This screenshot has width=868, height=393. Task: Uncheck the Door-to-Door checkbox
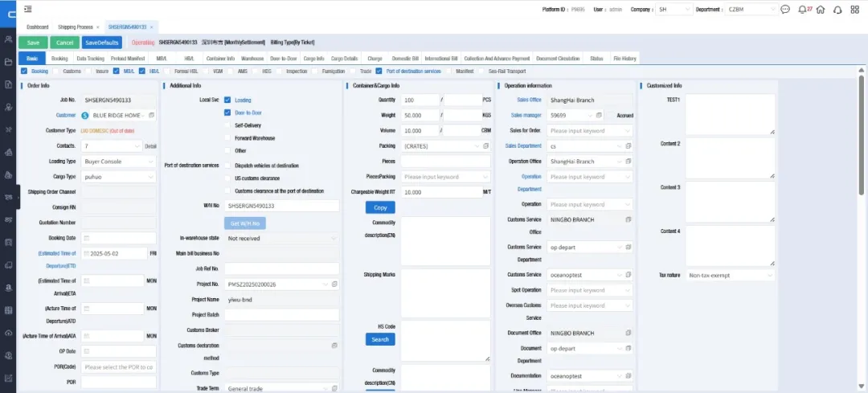point(227,113)
